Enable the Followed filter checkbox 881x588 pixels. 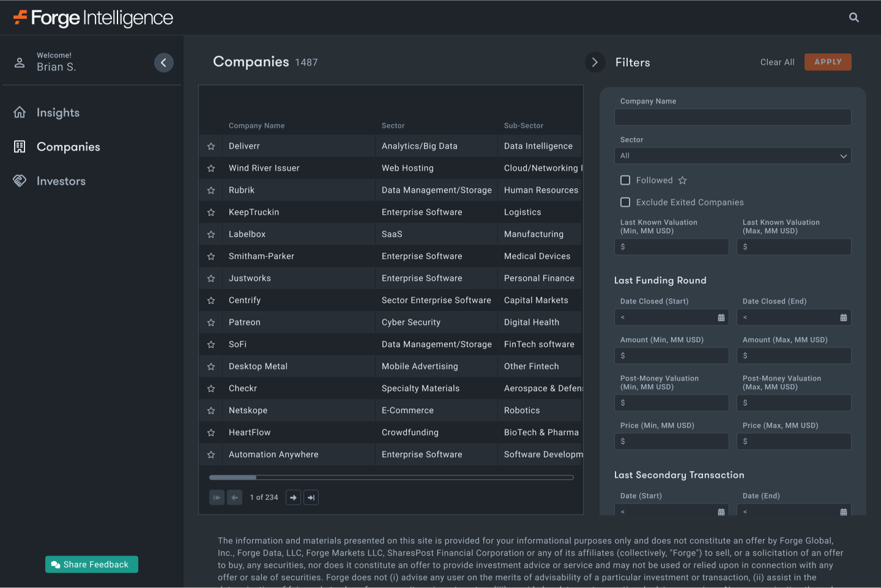tap(625, 180)
